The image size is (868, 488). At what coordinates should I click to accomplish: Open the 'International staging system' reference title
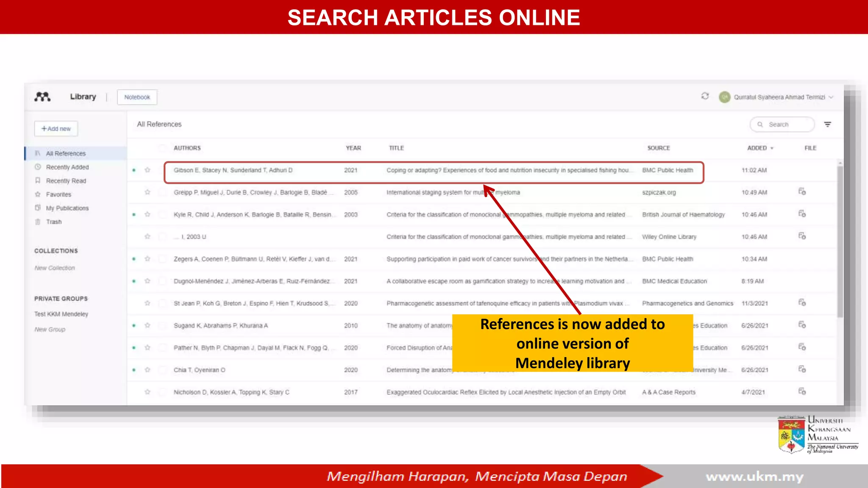point(453,192)
